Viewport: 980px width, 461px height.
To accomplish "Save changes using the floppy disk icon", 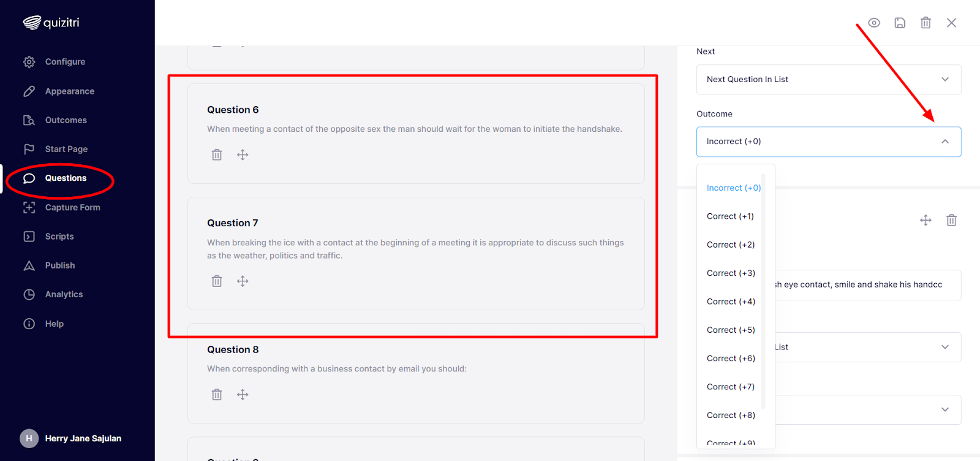I will tap(900, 23).
